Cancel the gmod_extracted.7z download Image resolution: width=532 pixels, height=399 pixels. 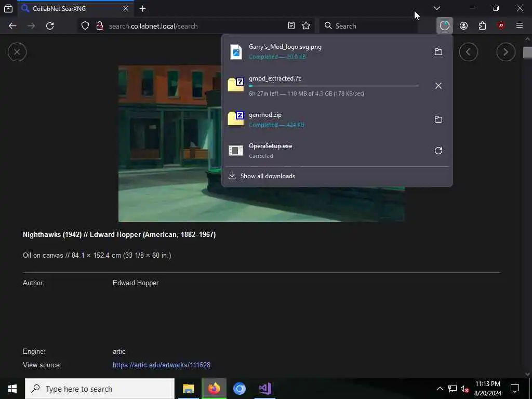pyautogui.click(x=438, y=86)
